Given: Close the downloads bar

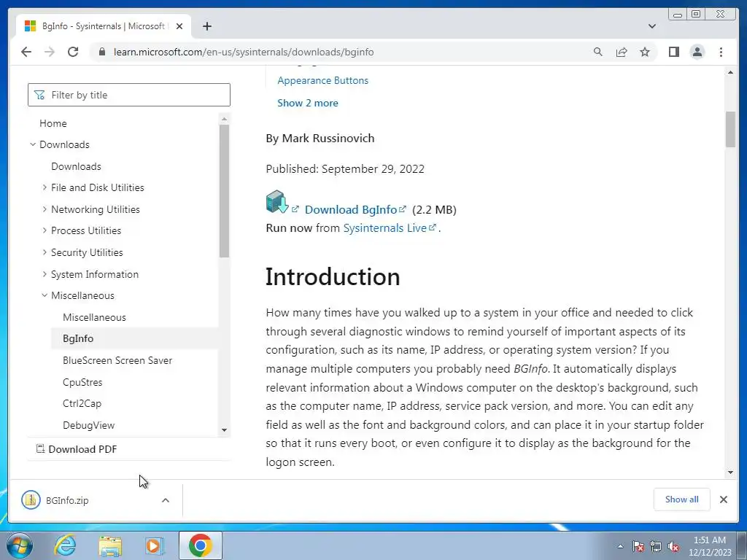Looking at the screenshot, I should (x=724, y=499).
